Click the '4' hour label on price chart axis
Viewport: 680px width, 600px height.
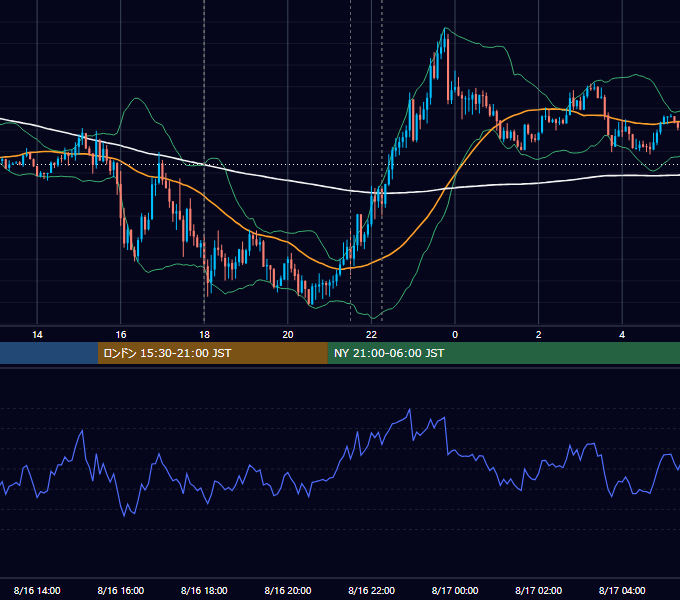click(622, 335)
